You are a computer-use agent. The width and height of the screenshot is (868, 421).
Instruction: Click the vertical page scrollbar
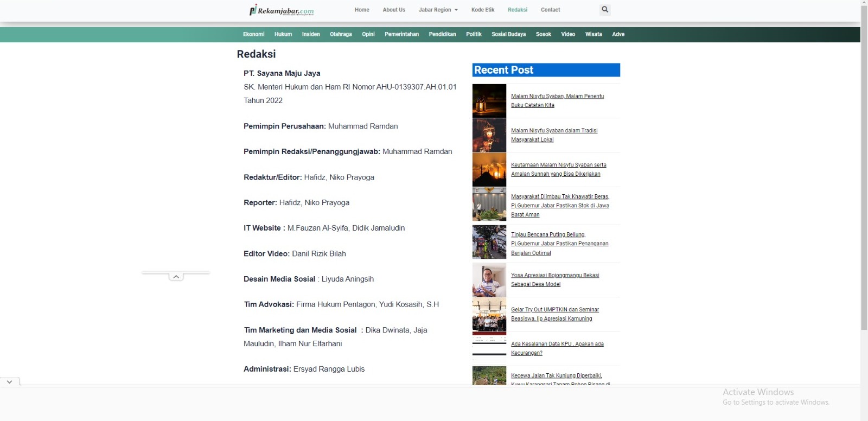point(864,163)
